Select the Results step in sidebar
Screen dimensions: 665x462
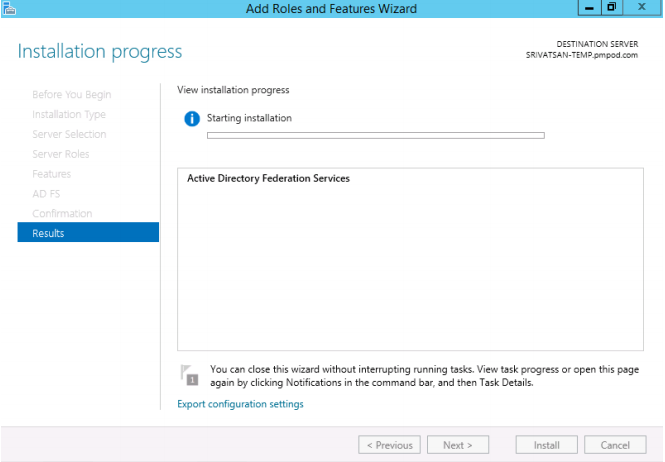click(88, 233)
